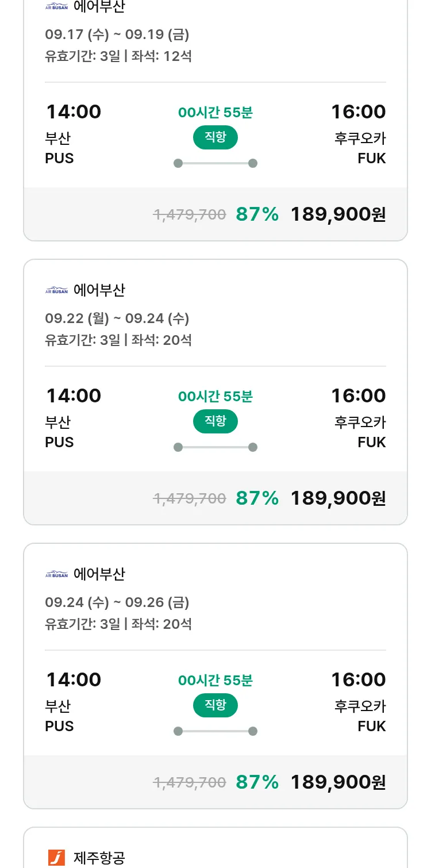The height and width of the screenshot is (868, 431).
Task: Open the 09.24 (수) ~ 09.26 (금) date range
Action: tap(117, 602)
